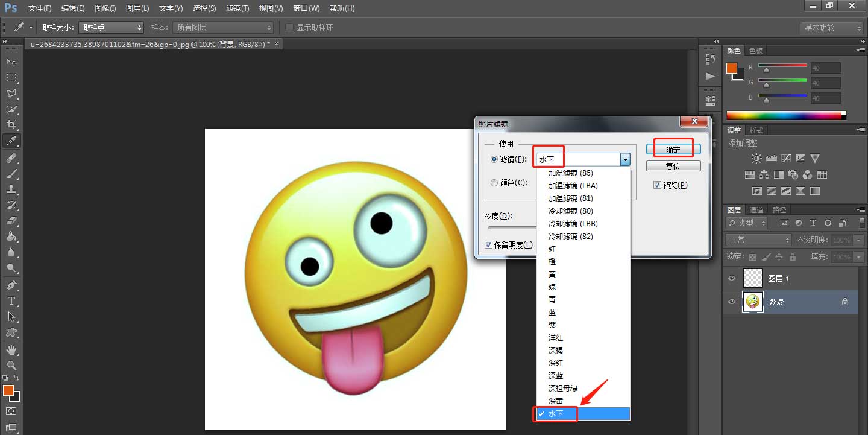Check the 保留明度 option
This screenshot has height=435, width=868.
488,244
